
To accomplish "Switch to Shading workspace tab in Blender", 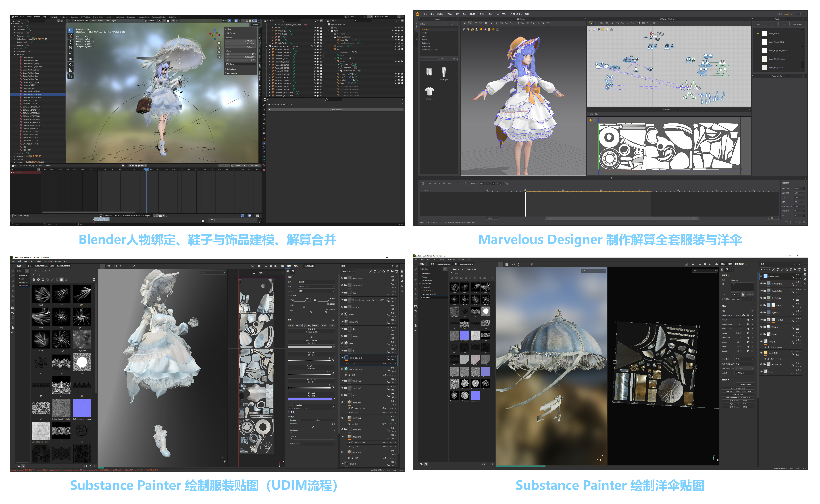I will [x=110, y=17].
